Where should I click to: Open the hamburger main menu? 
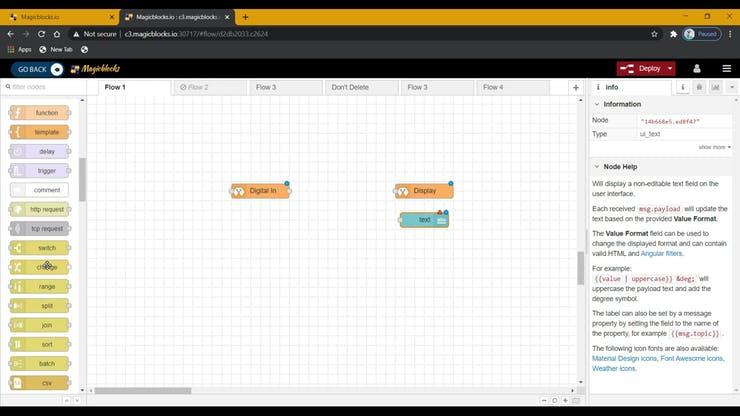coord(725,68)
